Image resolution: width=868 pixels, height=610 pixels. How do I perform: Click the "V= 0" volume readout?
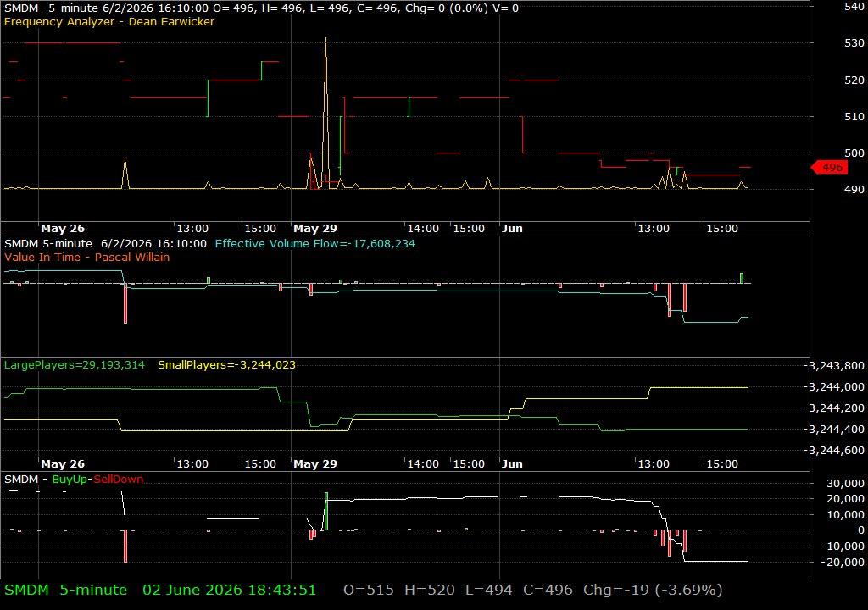[x=507, y=8]
